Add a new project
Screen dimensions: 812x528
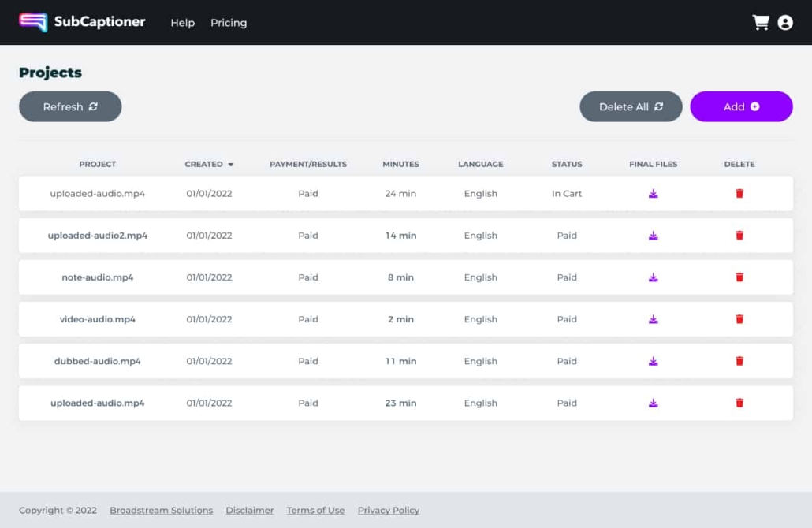(741, 106)
